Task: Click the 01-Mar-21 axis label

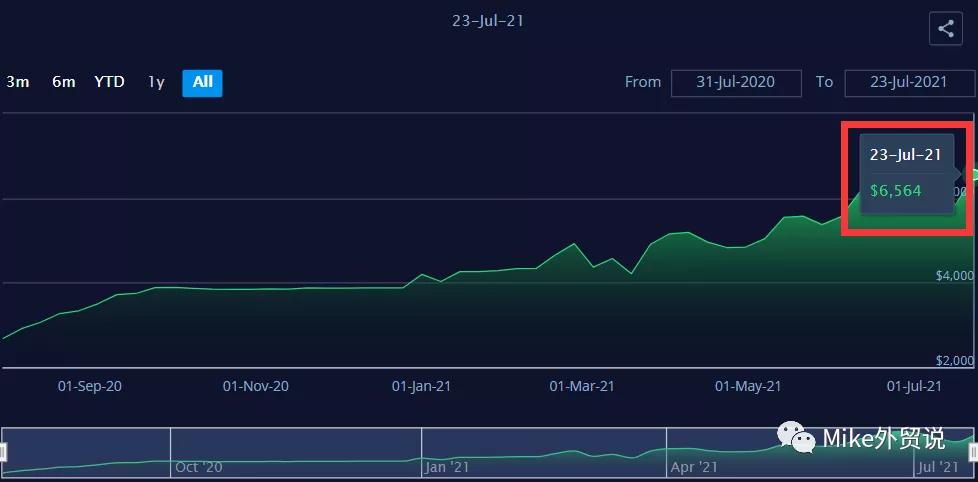Action: click(x=582, y=387)
